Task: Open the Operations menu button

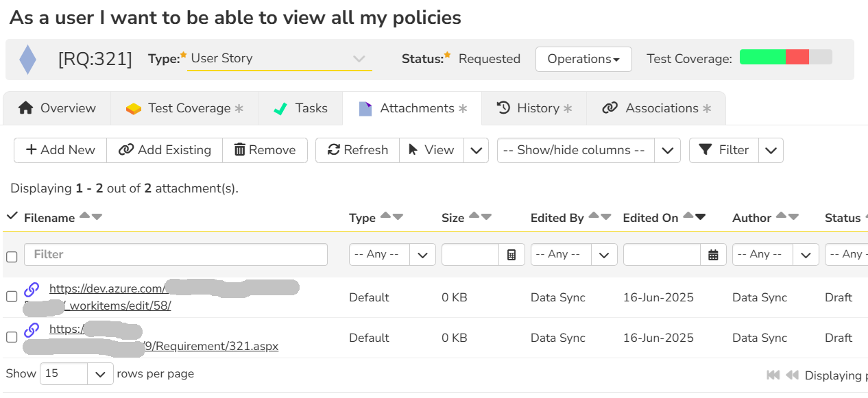Action: pos(583,59)
